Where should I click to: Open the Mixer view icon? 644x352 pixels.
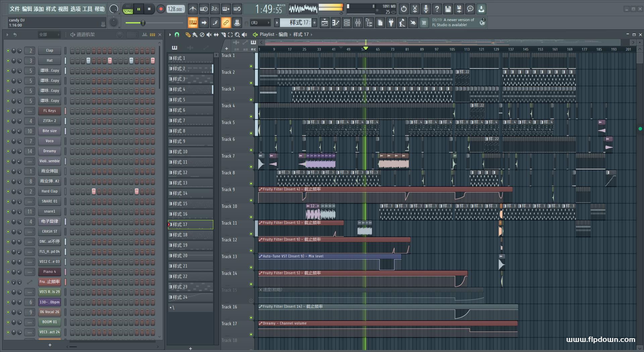[x=358, y=22]
